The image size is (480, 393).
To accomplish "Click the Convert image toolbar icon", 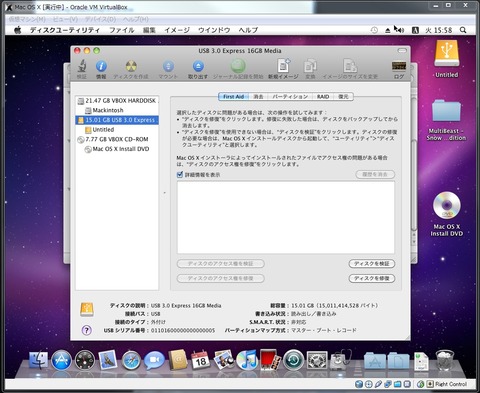I will point(310,66).
